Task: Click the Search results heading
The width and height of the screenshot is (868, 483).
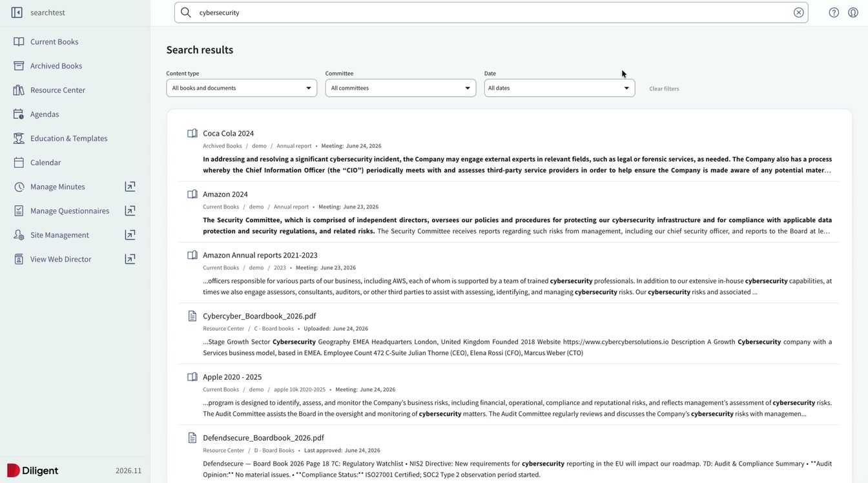Action: [200, 50]
